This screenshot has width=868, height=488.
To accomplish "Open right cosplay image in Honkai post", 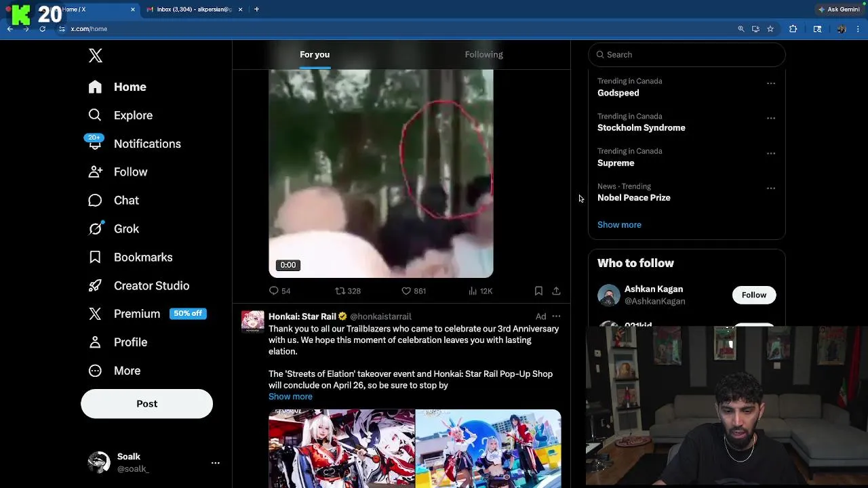I will [488, 449].
